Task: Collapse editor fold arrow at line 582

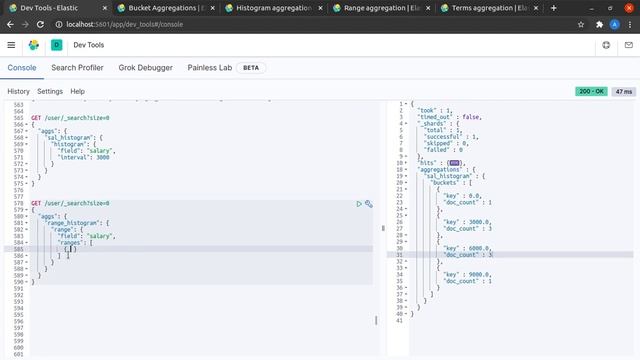Action: tap(27, 229)
